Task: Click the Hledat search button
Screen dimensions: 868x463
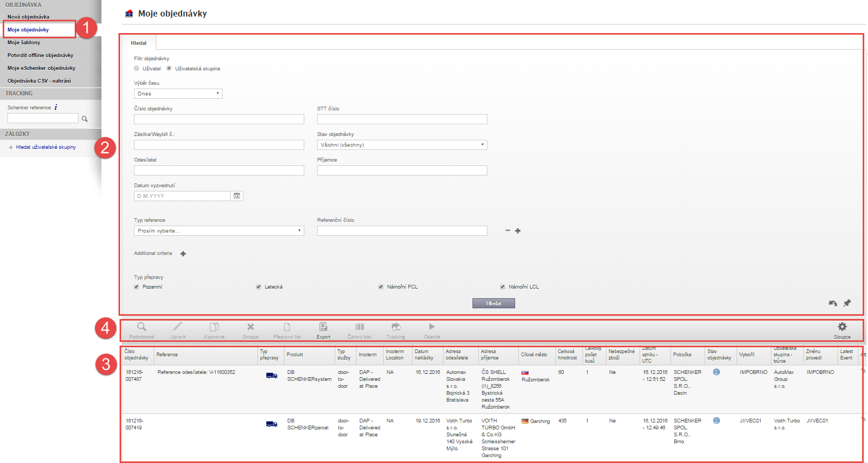Action: pos(494,303)
